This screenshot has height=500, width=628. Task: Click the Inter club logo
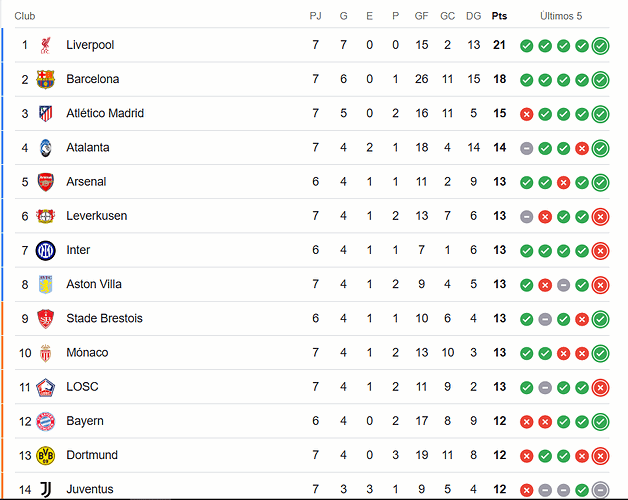tap(46, 250)
